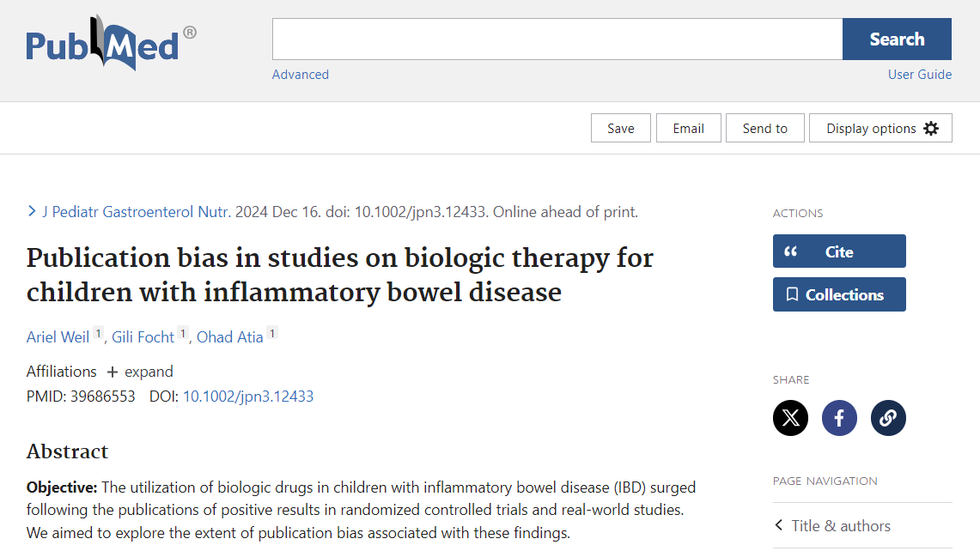This screenshot has height=557, width=980.
Task: Open the User Guide link
Action: coord(919,75)
